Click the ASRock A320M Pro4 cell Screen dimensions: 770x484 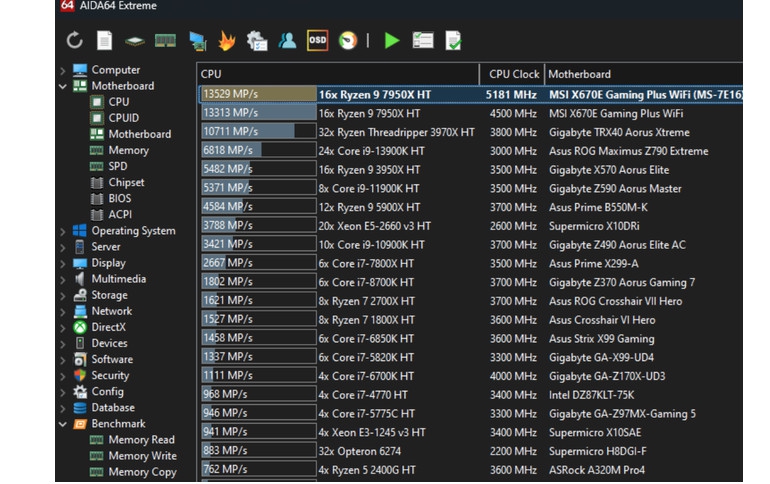pos(597,470)
